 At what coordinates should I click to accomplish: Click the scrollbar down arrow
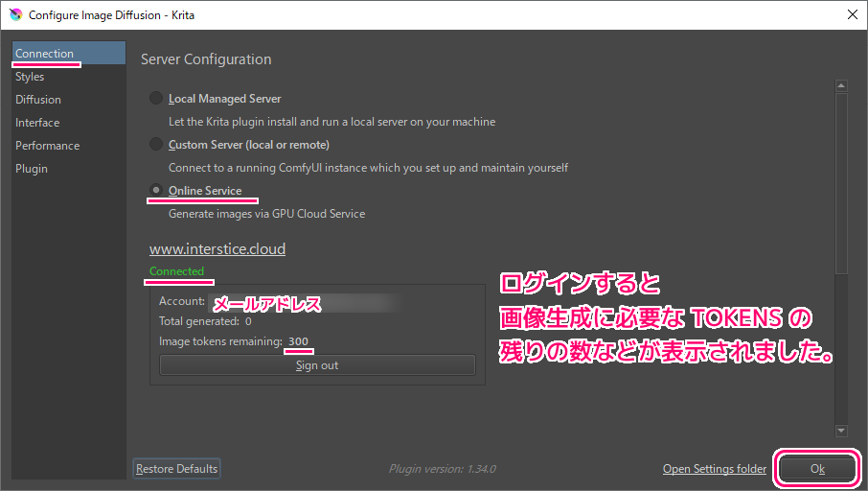(x=841, y=431)
